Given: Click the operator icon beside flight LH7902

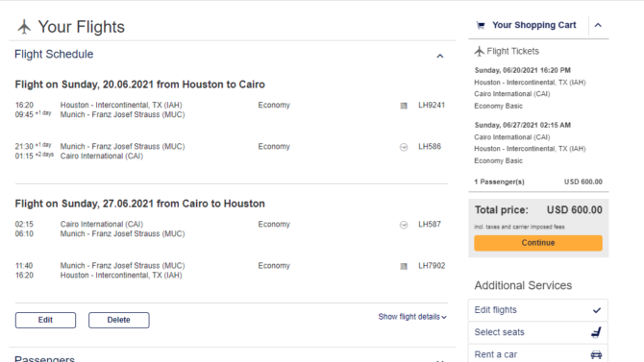Looking at the screenshot, I should [404, 266].
